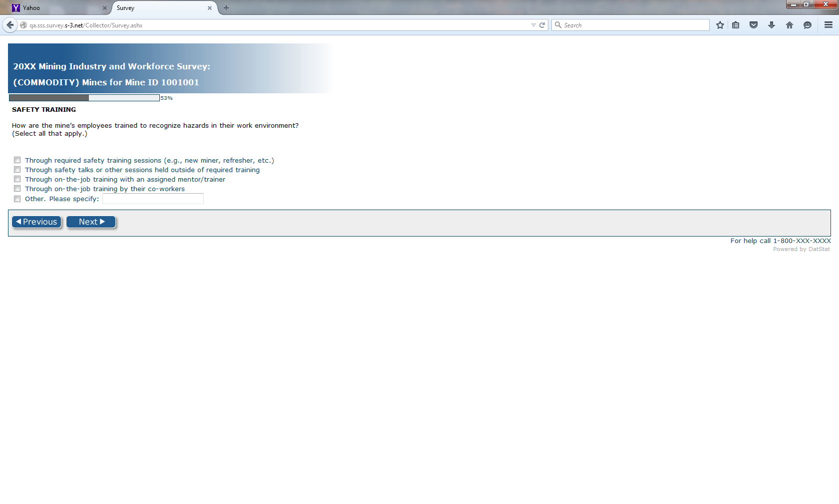This screenshot has width=839, height=504.
Task: Click the search magnifier icon
Action: (x=558, y=25)
